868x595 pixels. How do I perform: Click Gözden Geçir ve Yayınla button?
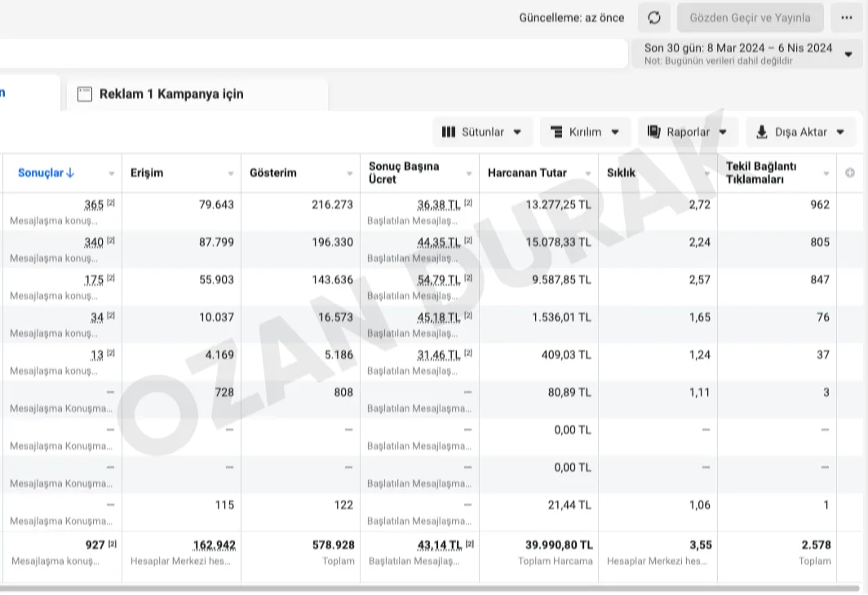[x=750, y=18]
